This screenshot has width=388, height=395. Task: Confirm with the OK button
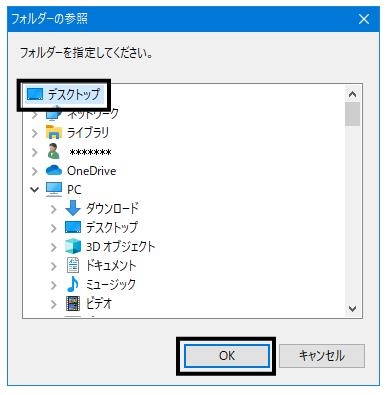coord(227,356)
